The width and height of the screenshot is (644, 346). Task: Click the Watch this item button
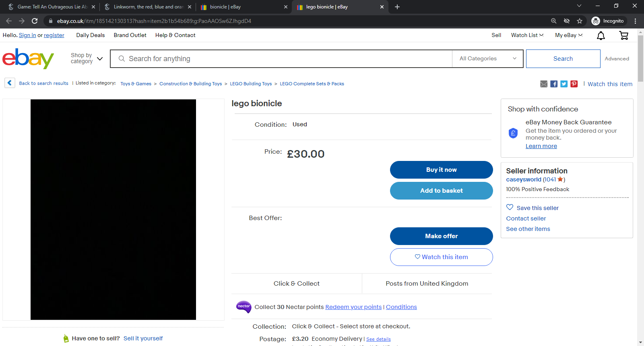442,257
